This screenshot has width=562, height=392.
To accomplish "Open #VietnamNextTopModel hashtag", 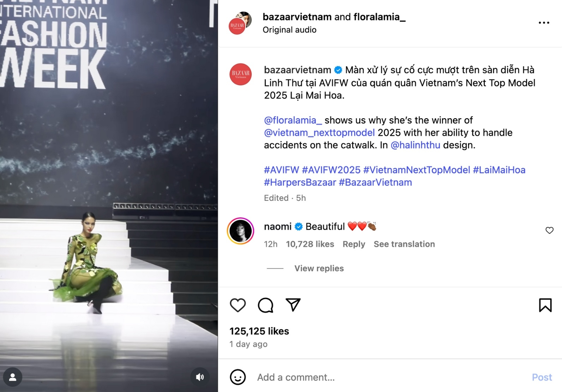I will point(417,170).
